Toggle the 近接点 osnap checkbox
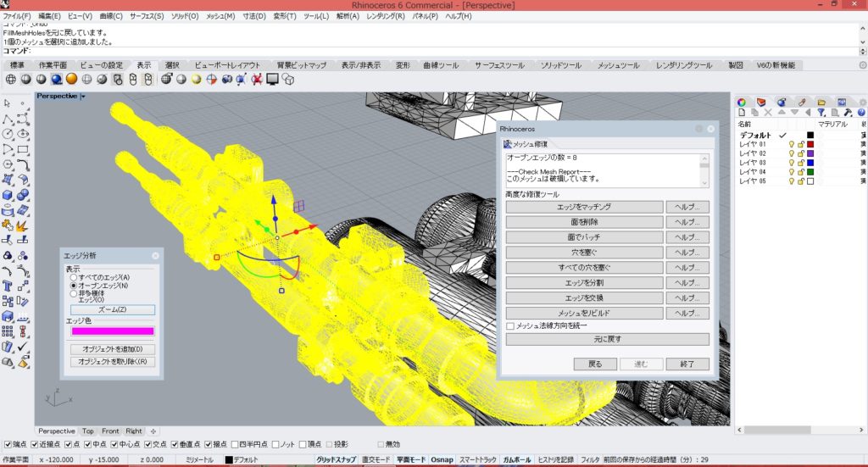The image size is (868, 467). (x=34, y=444)
